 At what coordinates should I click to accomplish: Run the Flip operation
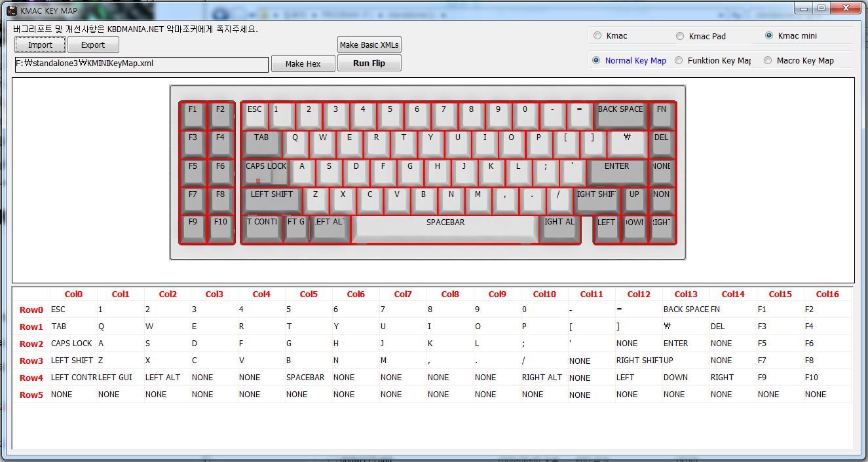(x=369, y=63)
